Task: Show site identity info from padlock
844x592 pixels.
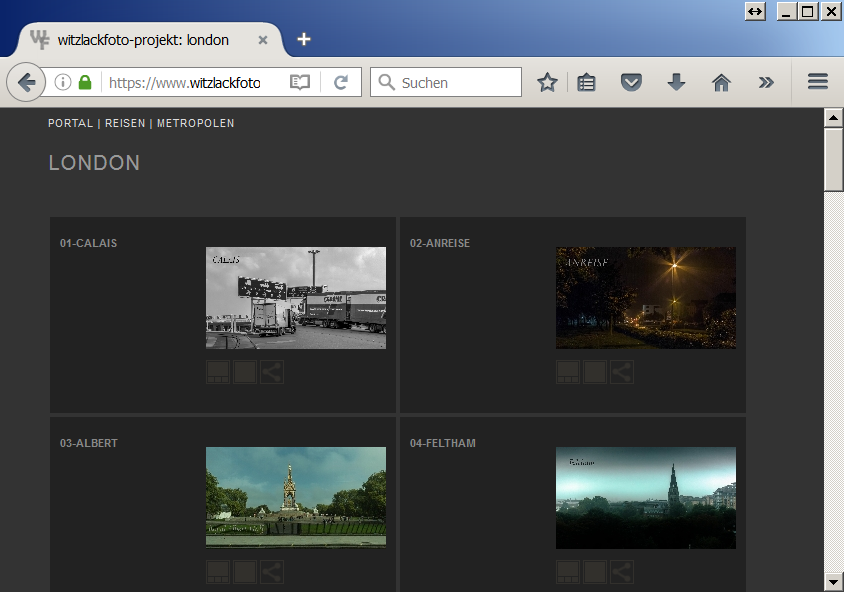Action: (x=85, y=83)
